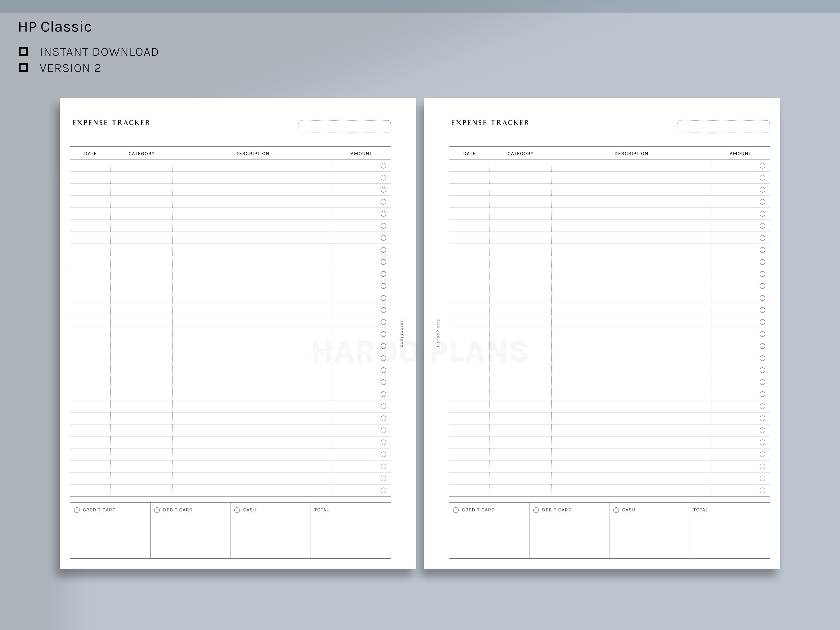Click VERSION 2 label text
The image size is (840, 630).
click(x=71, y=68)
